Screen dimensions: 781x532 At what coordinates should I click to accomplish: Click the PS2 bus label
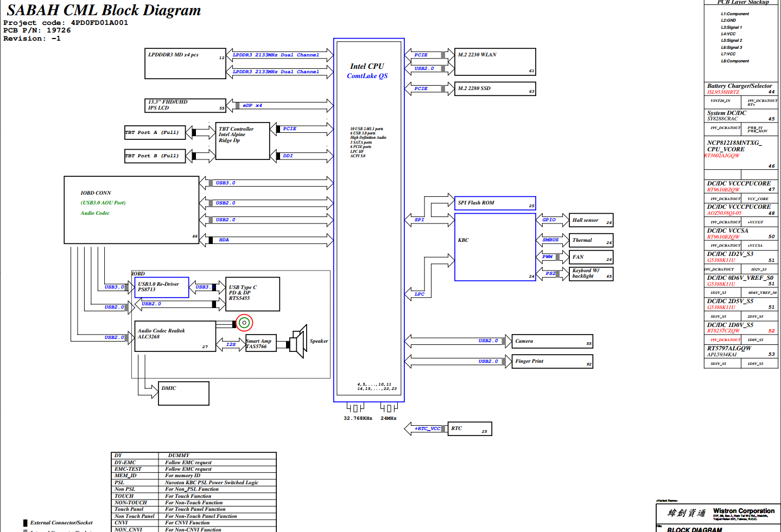click(550, 274)
